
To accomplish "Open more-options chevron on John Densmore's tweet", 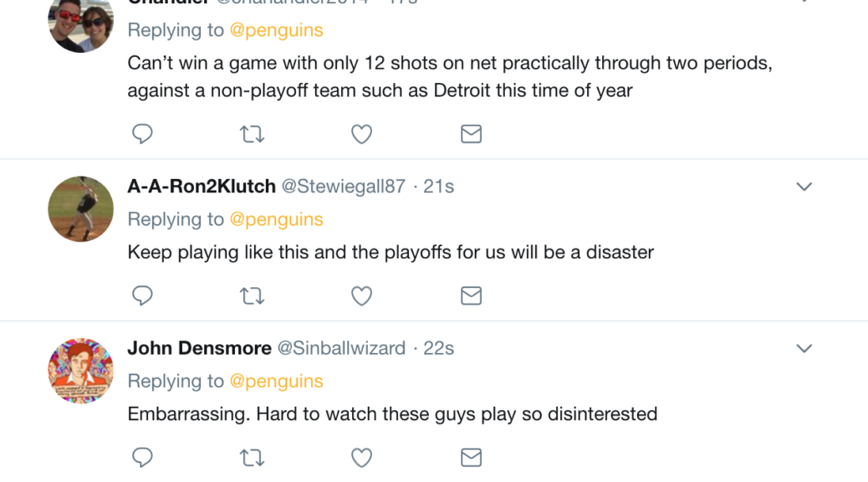I will click(x=804, y=348).
